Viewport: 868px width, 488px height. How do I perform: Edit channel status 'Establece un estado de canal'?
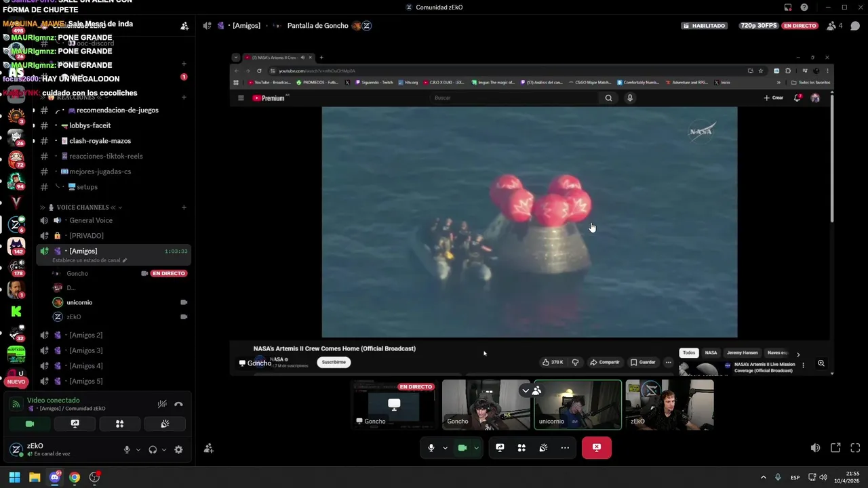click(x=90, y=260)
